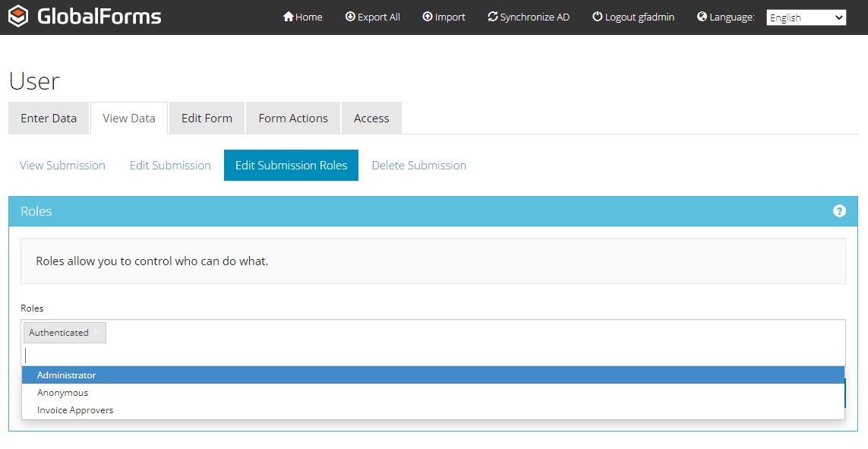Go to the Form Actions tab

pos(293,119)
